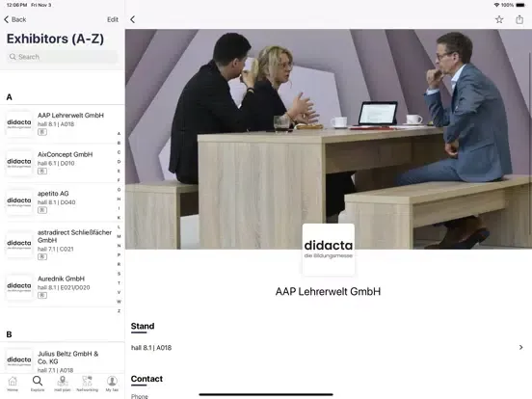Viewport: 532px width, 399px height.
Task: Tap didacta logo beside apetito AG
Action: (19, 201)
